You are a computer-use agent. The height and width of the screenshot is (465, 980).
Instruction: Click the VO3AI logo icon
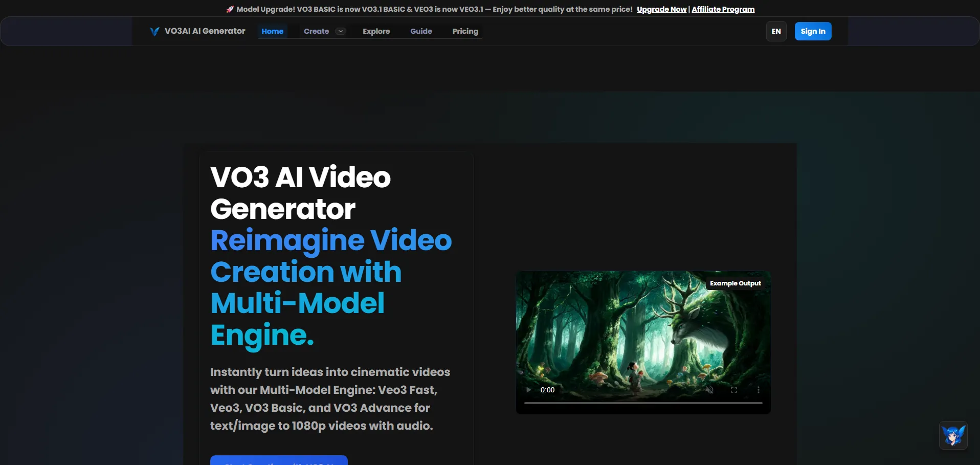pos(154,31)
